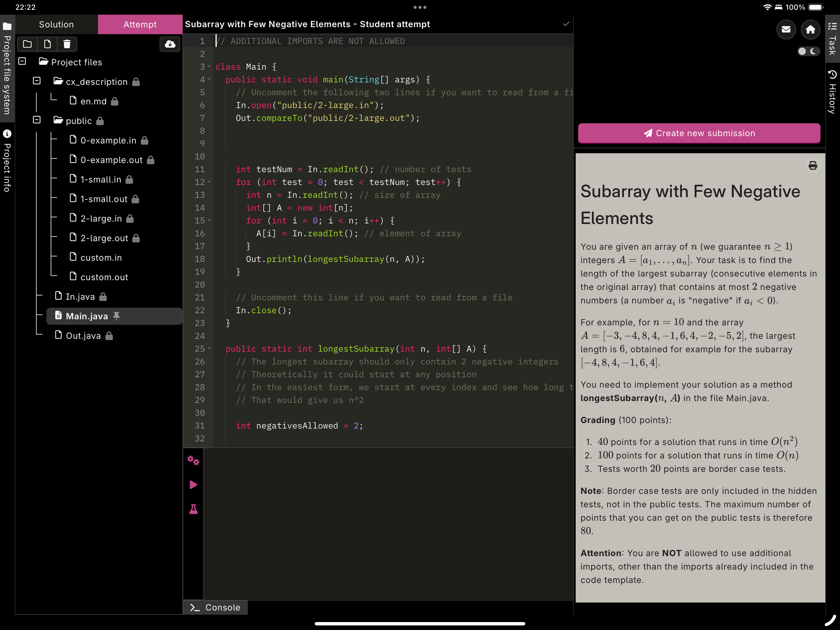Place cursor on code line 31 negativesAllowed

297,426
